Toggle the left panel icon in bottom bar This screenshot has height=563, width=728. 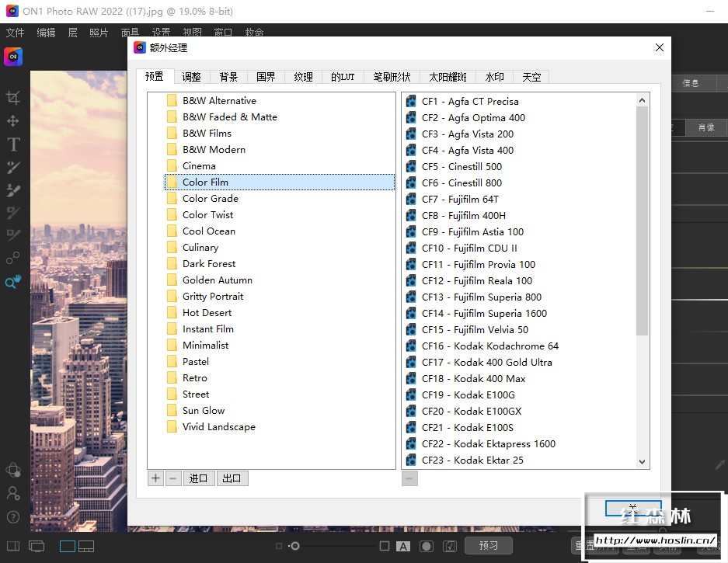pos(13,546)
